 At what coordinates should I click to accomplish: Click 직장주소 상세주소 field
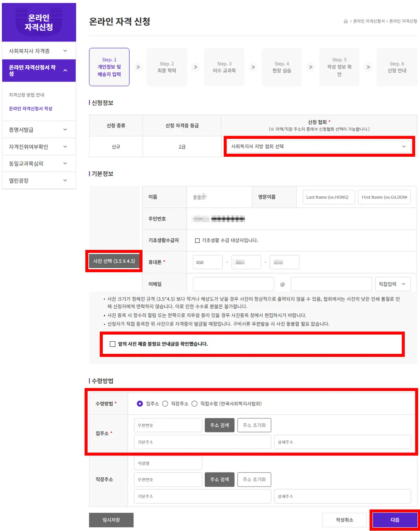coord(343,496)
